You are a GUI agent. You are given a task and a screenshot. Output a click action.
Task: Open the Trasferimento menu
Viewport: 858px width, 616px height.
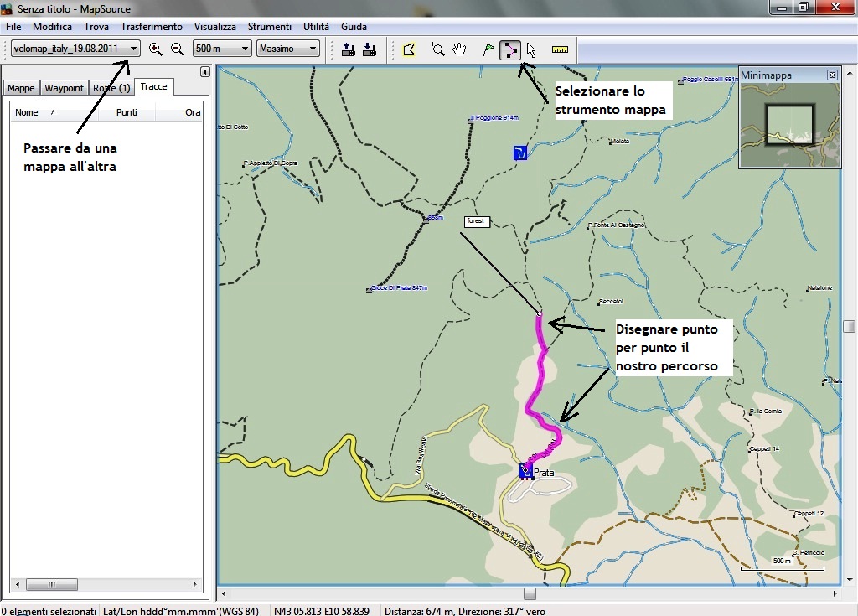tap(152, 26)
